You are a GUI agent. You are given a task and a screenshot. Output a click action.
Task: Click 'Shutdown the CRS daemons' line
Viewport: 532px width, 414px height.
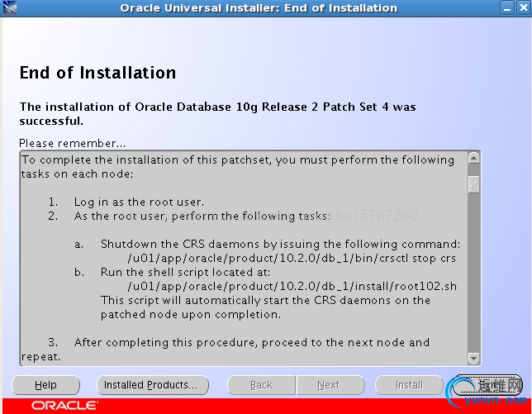pyautogui.click(x=281, y=245)
